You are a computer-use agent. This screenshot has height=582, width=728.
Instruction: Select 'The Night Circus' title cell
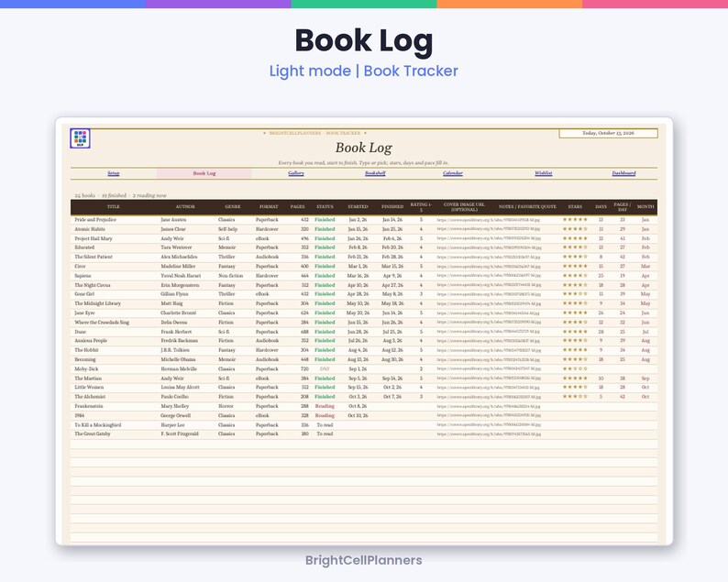[93, 285]
